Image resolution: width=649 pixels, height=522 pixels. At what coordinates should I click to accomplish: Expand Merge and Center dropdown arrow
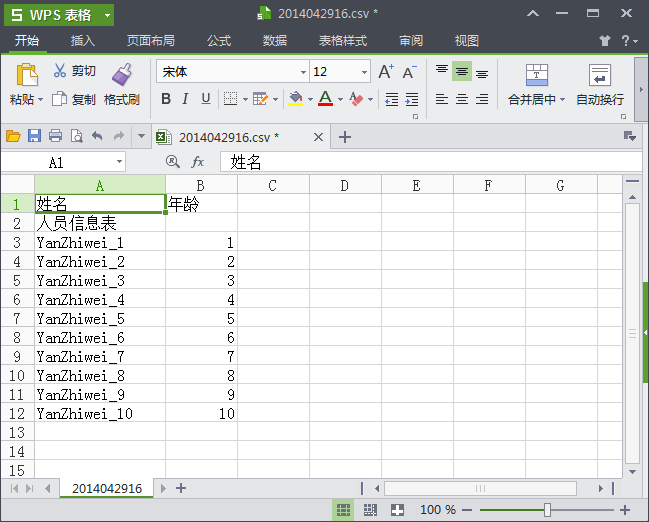pos(562,99)
